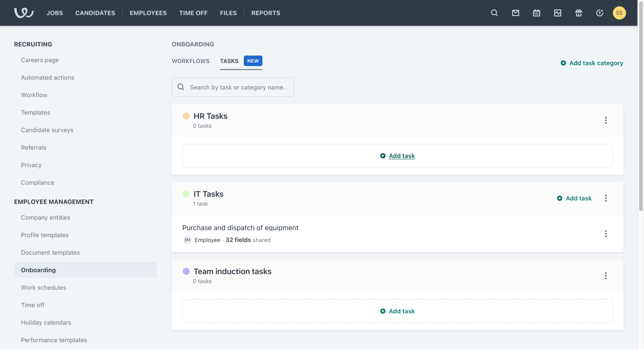Image resolution: width=644 pixels, height=349 pixels.
Task: Click the sparkle clock icon in header
Action: tap(599, 13)
